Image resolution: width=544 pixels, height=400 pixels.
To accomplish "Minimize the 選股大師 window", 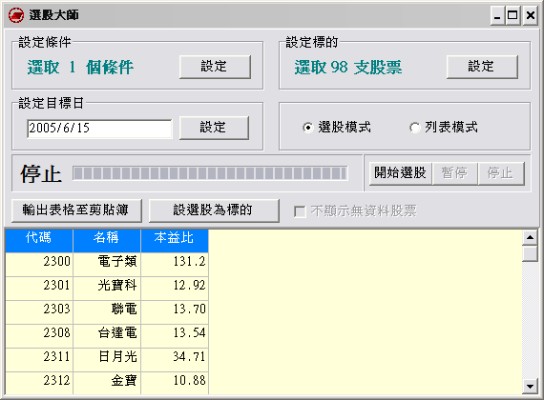I will click(498, 16).
